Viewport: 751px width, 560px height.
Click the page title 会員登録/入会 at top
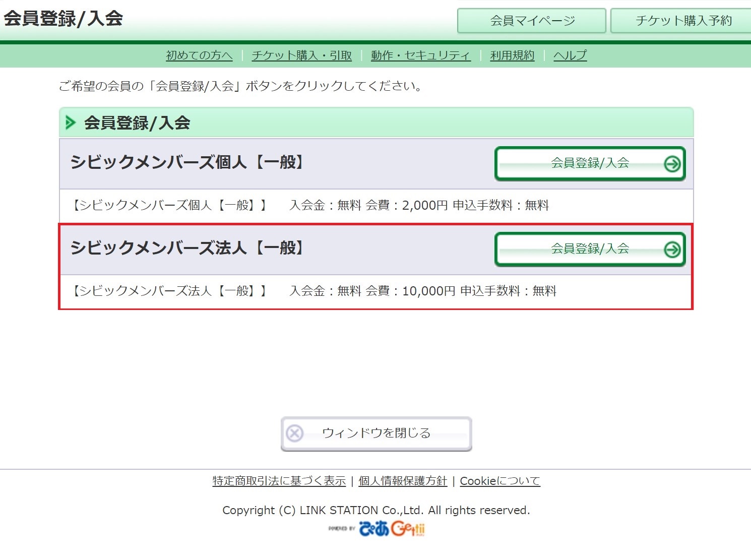[x=64, y=19]
